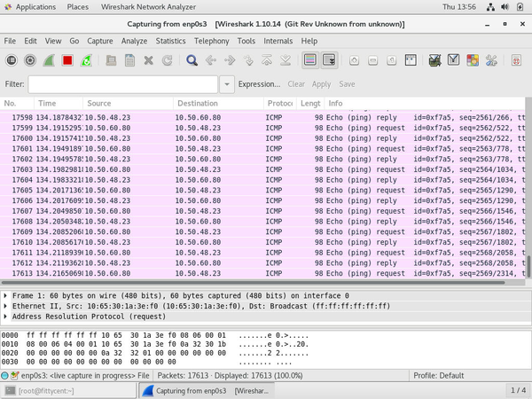Sort by the Destination column header
Image resolution: width=532 pixels, height=399 pixels.
218,103
